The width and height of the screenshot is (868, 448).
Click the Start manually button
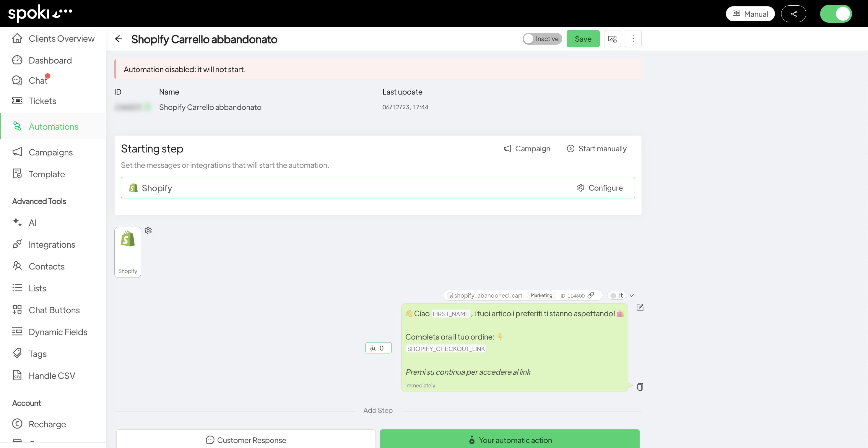(x=596, y=149)
